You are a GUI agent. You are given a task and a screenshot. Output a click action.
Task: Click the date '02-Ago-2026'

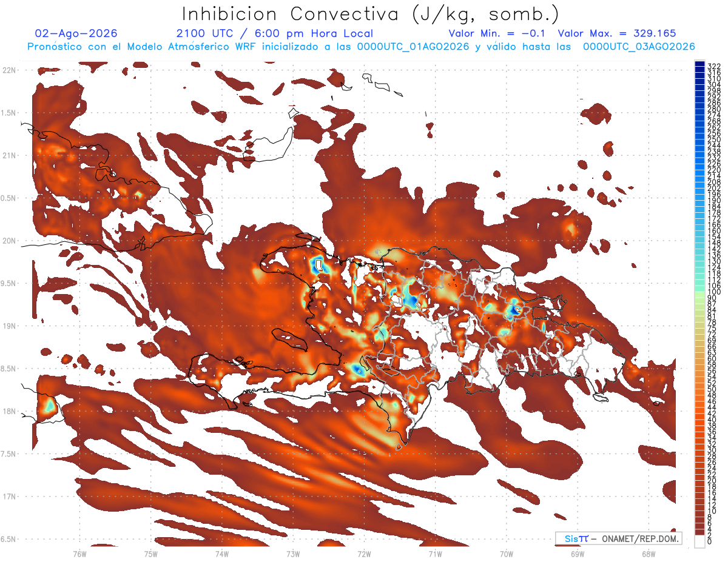pyautogui.click(x=76, y=33)
